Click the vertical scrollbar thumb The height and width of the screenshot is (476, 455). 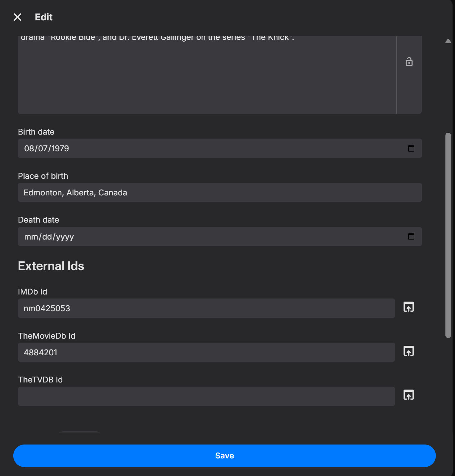click(x=448, y=235)
